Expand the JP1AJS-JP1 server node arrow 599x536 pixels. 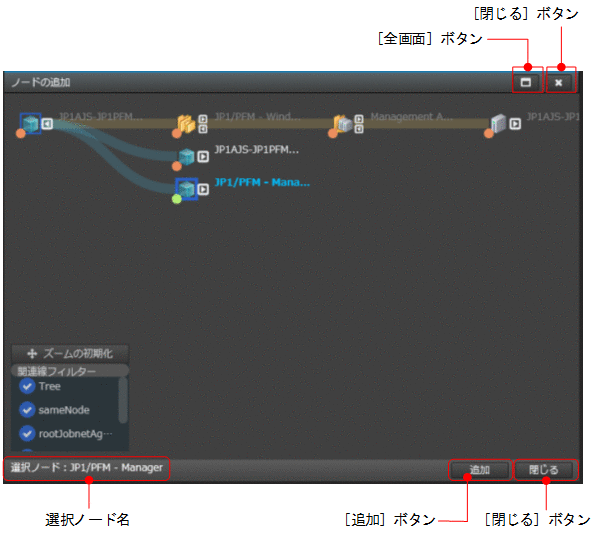click(515, 123)
